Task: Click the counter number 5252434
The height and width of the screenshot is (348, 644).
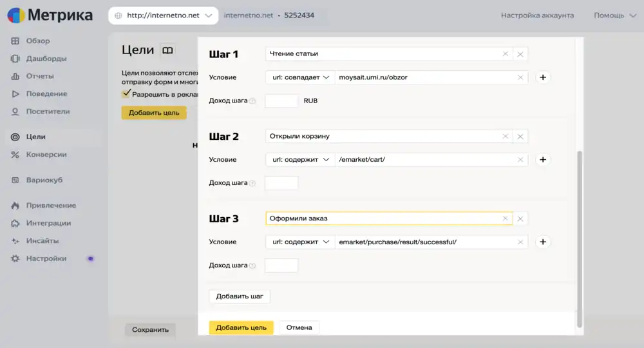Action: click(299, 15)
